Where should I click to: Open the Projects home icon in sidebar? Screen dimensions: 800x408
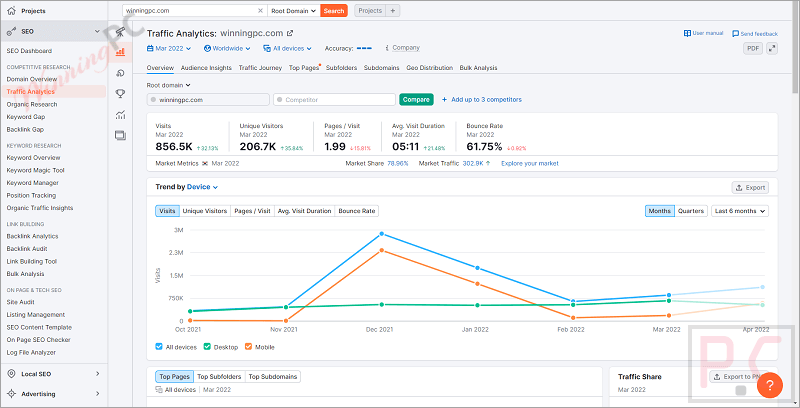click(x=11, y=11)
